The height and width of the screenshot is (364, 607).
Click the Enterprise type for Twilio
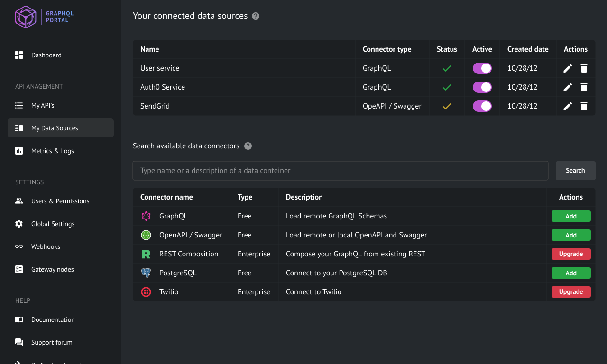(x=254, y=292)
